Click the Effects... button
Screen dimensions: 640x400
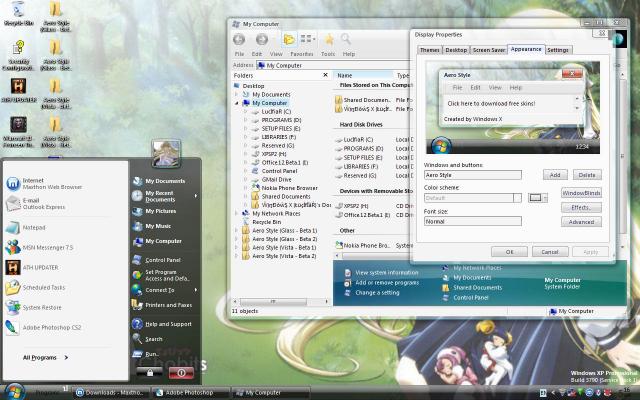coord(581,207)
